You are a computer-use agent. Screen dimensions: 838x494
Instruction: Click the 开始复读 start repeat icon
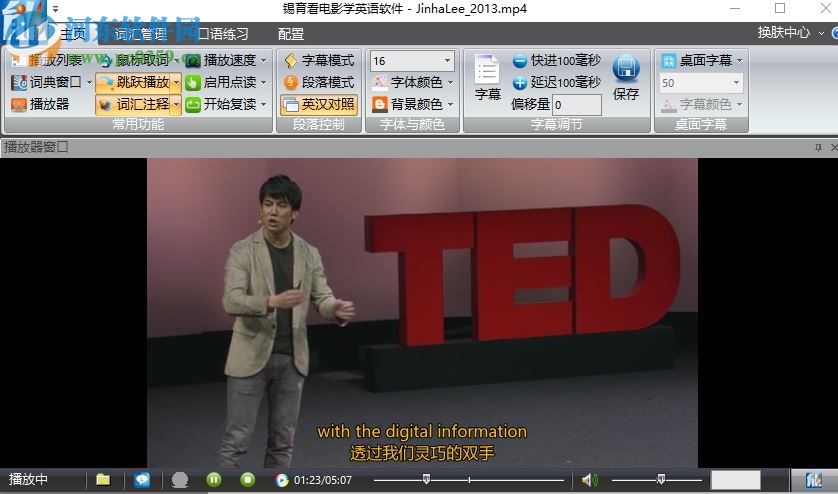pyautogui.click(x=193, y=104)
